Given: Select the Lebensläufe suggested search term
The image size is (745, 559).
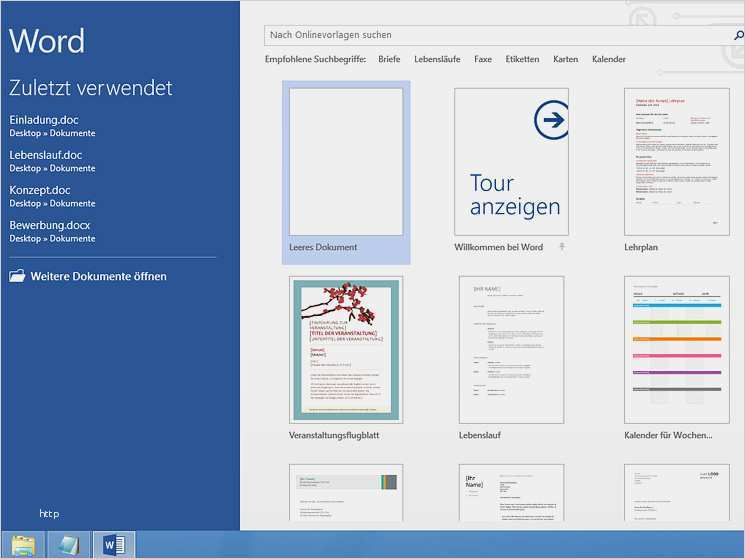Looking at the screenshot, I should [437, 59].
